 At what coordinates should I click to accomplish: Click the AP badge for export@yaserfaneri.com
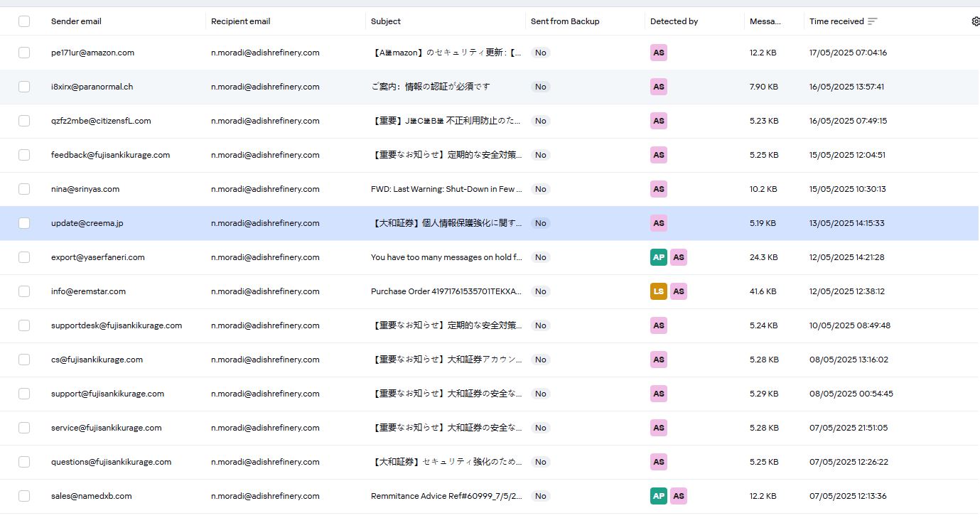(658, 257)
